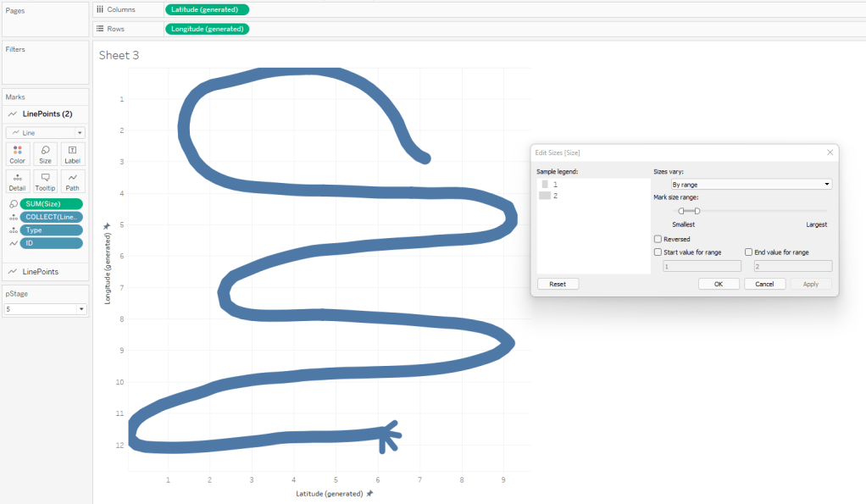Select the SUM(Size) pill on Marks
The height and width of the screenshot is (504, 866).
51,204
